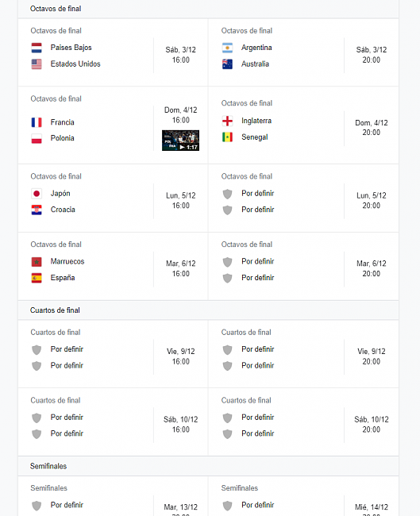Open the Vie, 9/12 16:00 quarterfinal match
The image size is (420, 516).
coord(113,354)
